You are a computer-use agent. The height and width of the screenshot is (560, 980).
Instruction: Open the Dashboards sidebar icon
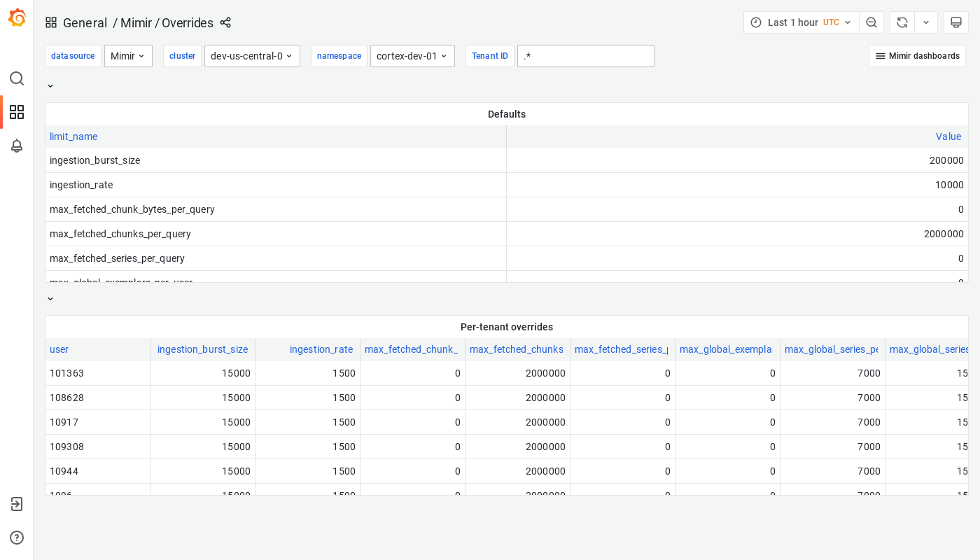coord(17,112)
